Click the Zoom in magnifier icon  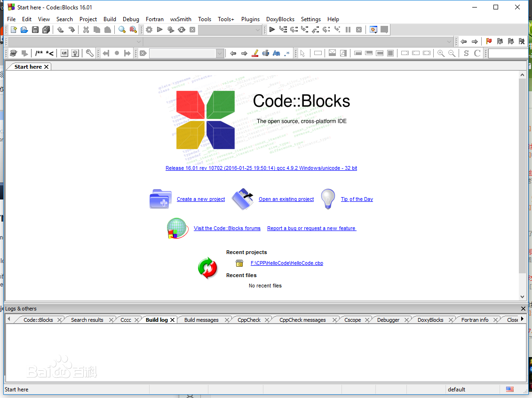441,53
